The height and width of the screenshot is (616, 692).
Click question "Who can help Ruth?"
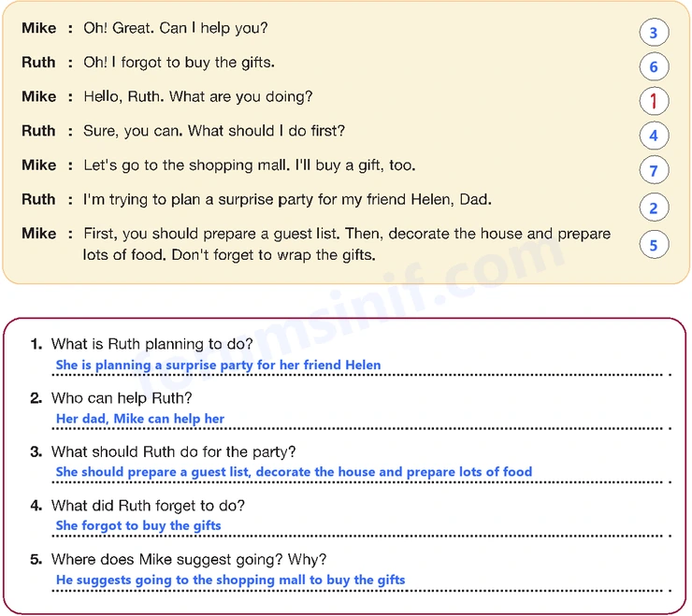[122, 398]
